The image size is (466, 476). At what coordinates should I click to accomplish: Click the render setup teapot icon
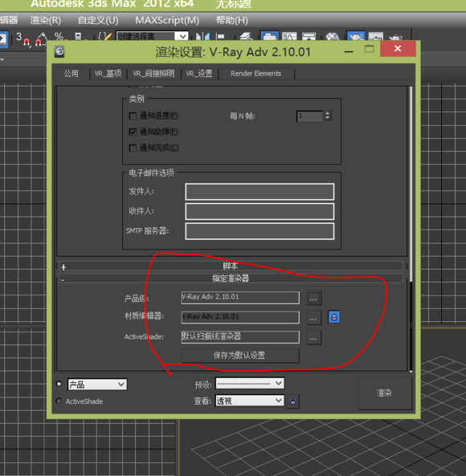[x=356, y=36]
